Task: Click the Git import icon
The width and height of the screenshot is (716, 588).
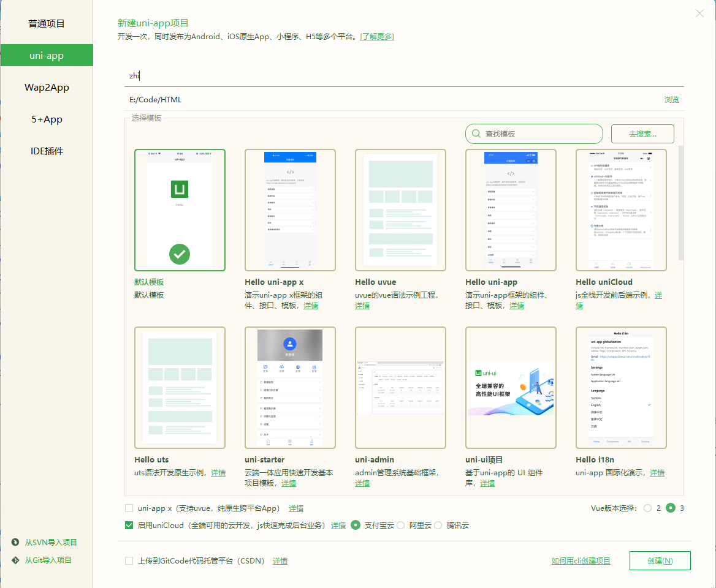Action: [x=15, y=560]
